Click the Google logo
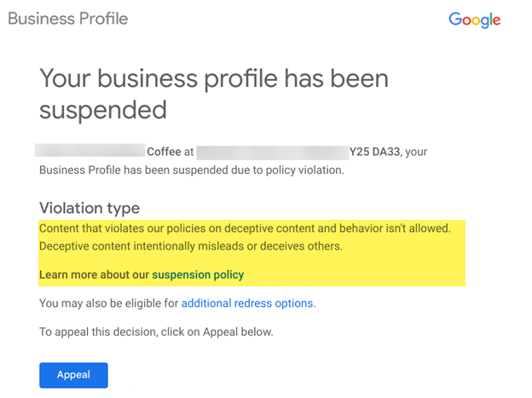The image size is (532, 398). [x=475, y=20]
